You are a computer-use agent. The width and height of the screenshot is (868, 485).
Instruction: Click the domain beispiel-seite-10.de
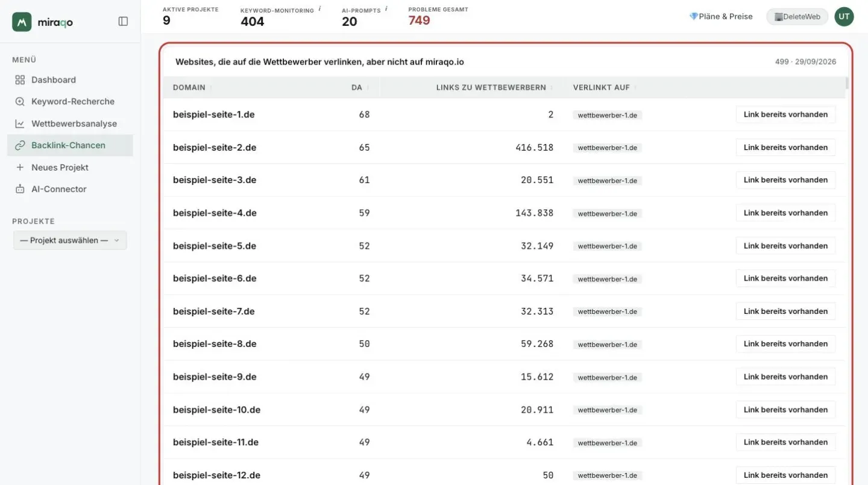tap(217, 410)
